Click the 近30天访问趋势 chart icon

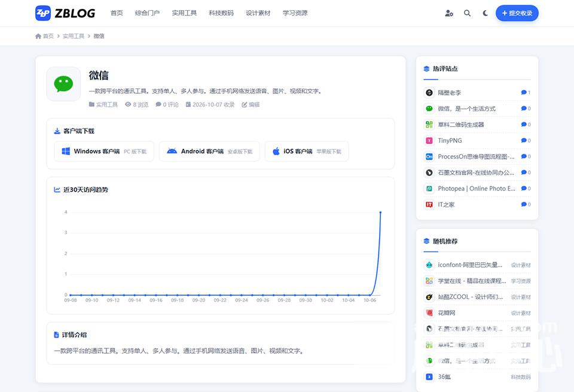point(57,189)
